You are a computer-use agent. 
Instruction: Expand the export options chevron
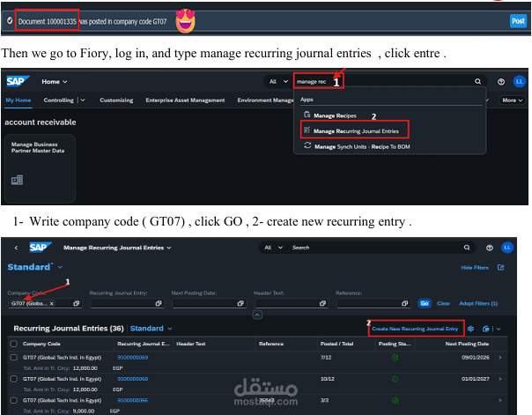click(x=499, y=329)
